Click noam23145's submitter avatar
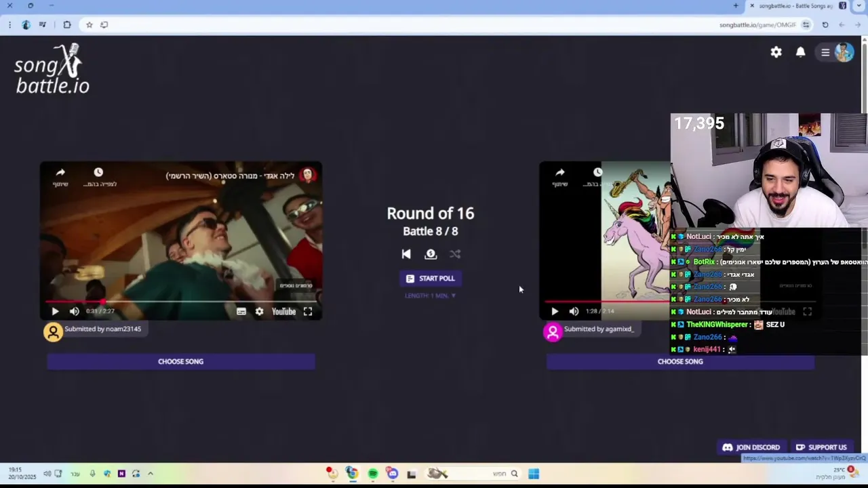The width and height of the screenshot is (868, 488). (53, 331)
